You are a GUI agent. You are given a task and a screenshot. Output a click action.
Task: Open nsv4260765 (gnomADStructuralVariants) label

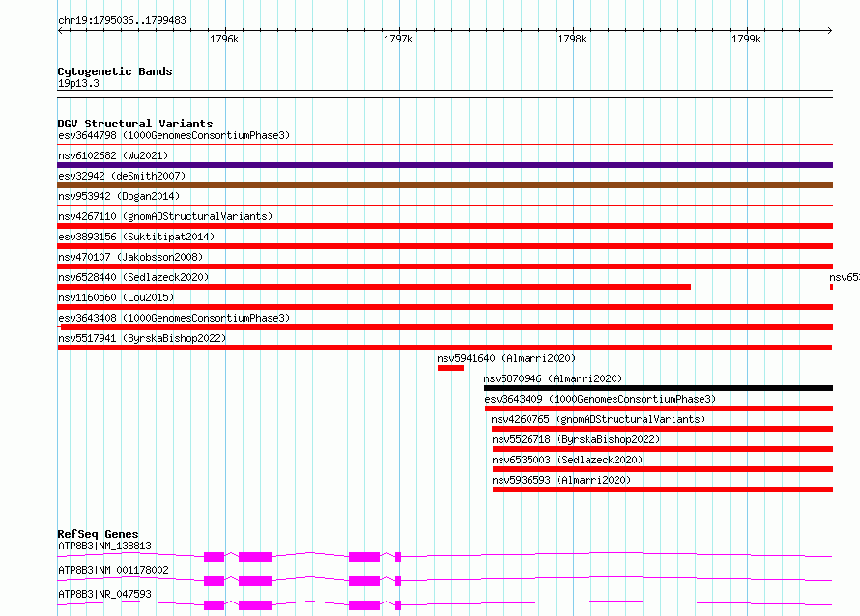598,419
